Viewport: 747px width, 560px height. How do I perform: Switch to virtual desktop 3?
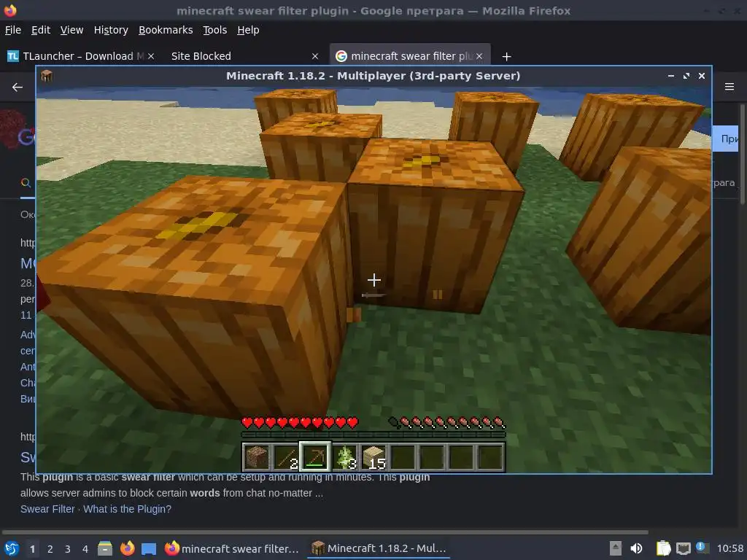[x=68, y=549]
